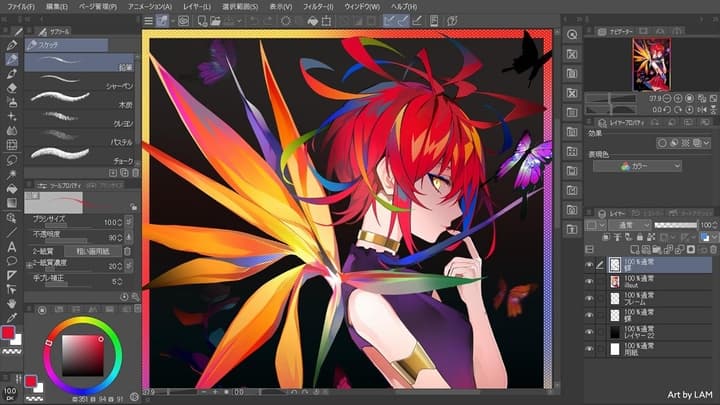Open Quick Access search icon

pyautogui.click(x=572, y=34)
